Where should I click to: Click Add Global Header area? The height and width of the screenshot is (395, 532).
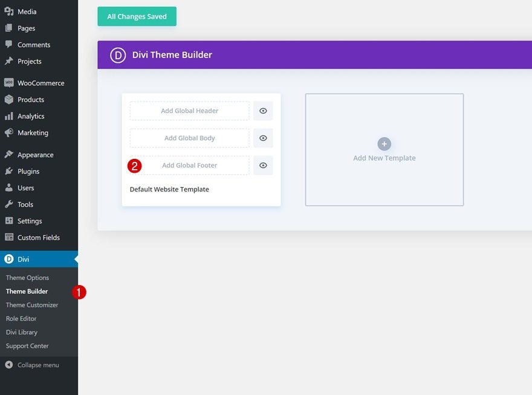[190, 111]
